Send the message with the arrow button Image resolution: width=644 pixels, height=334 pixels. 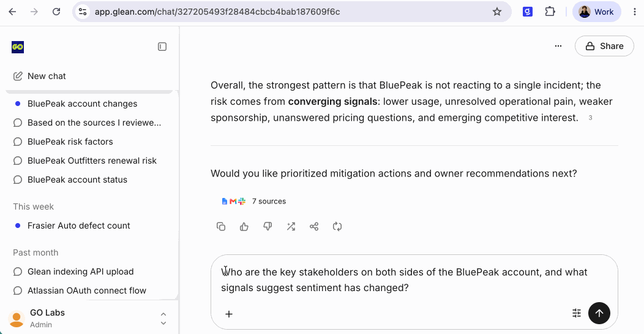599,313
